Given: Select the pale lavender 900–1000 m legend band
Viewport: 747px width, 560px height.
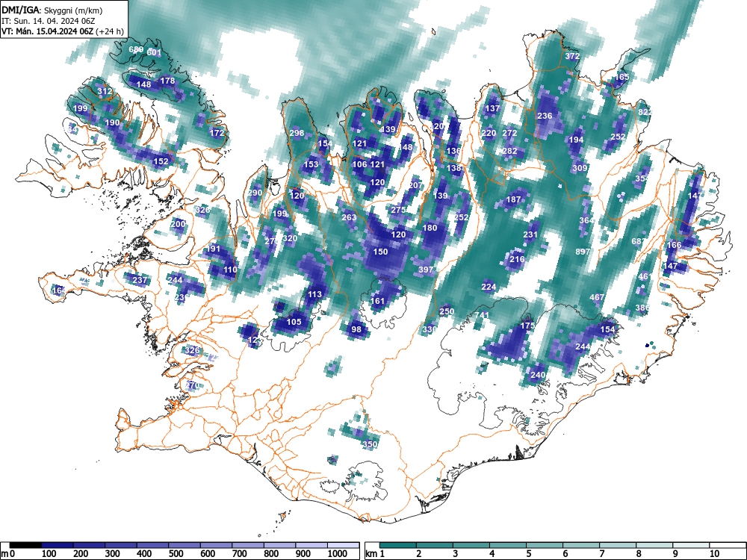Looking at the screenshot, I should tap(311, 545).
